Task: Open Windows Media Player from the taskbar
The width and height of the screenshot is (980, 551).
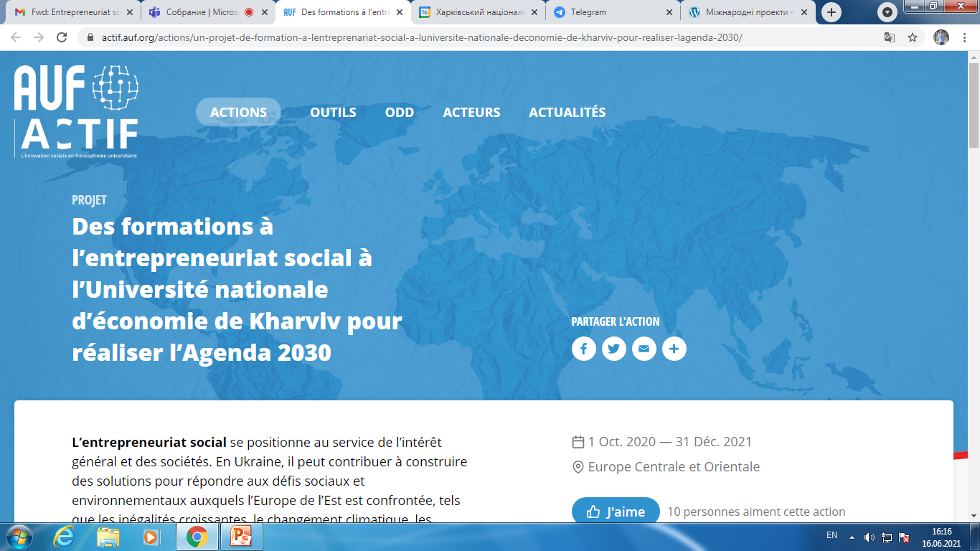Action: 151,537
